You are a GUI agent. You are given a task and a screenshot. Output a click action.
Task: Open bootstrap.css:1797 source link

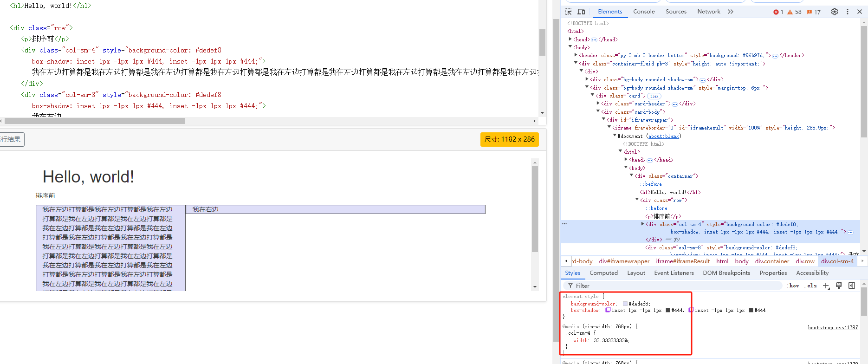click(x=833, y=328)
